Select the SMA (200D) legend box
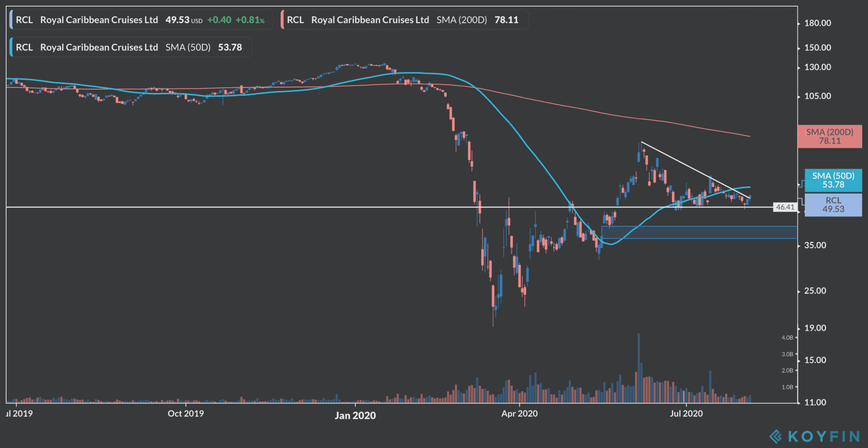The width and height of the screenshot is (868, 448). [405, 20]
